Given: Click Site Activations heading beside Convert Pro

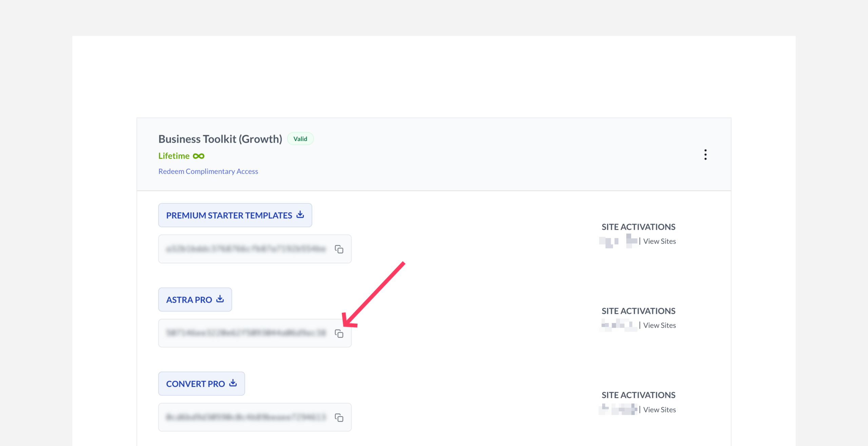Looking at the screenshot, I should click(x=638, y=395).
